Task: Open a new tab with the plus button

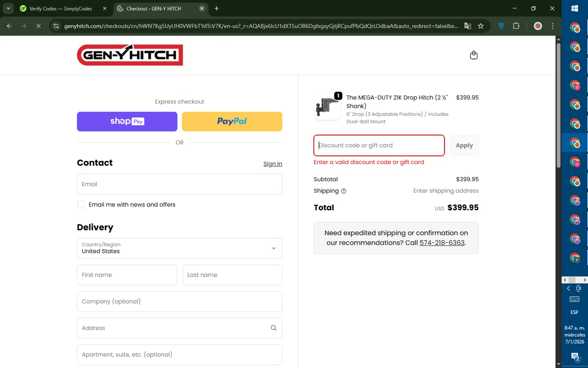Action: 217,8
